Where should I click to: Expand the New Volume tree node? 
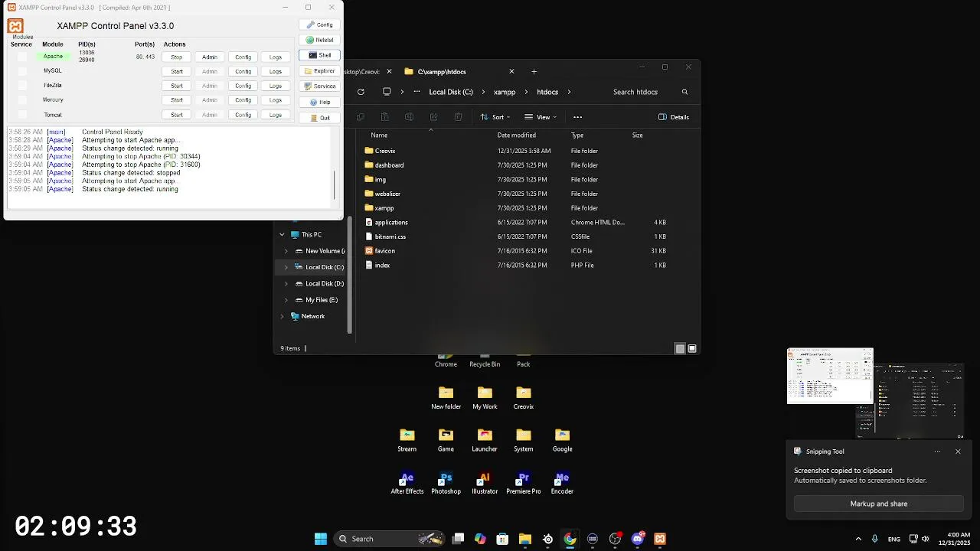coord(286,251)
